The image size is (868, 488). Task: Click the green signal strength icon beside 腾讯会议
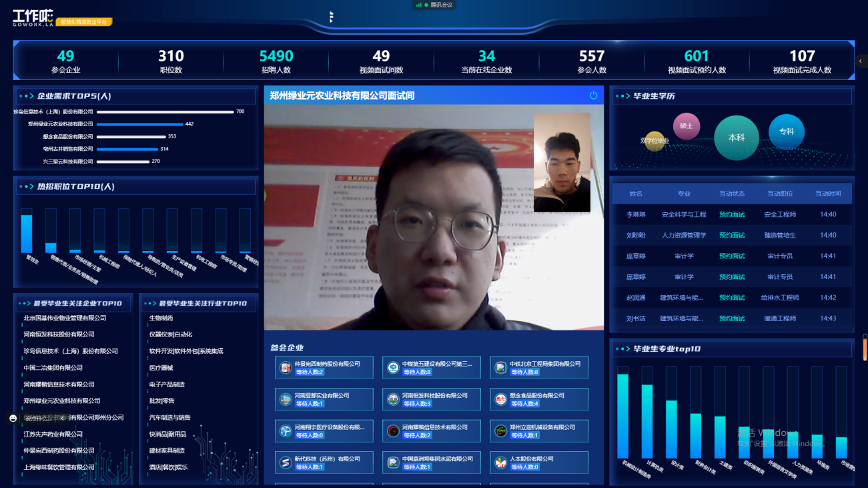point(419,5)
